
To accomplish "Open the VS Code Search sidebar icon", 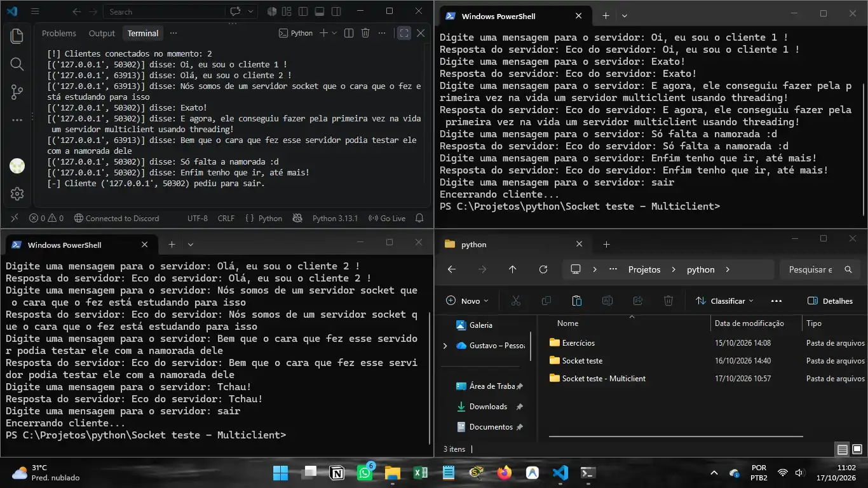I will pyautogui.click(x=17, y=64).
